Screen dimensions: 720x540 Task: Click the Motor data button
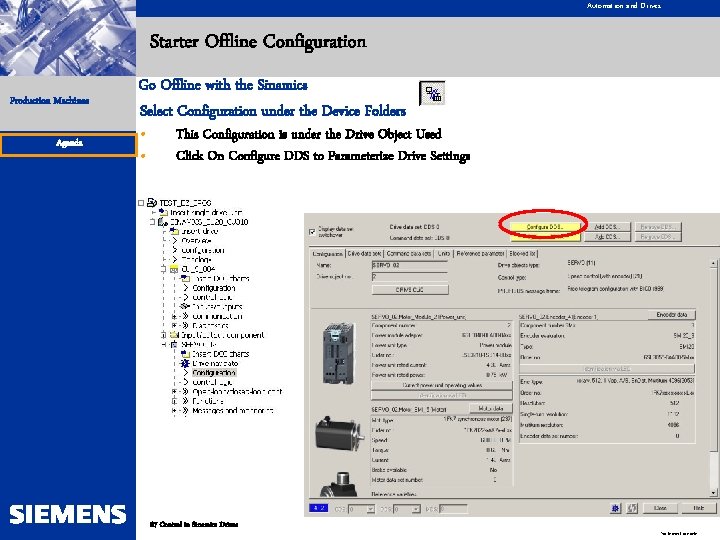click(x=490, y=408)
